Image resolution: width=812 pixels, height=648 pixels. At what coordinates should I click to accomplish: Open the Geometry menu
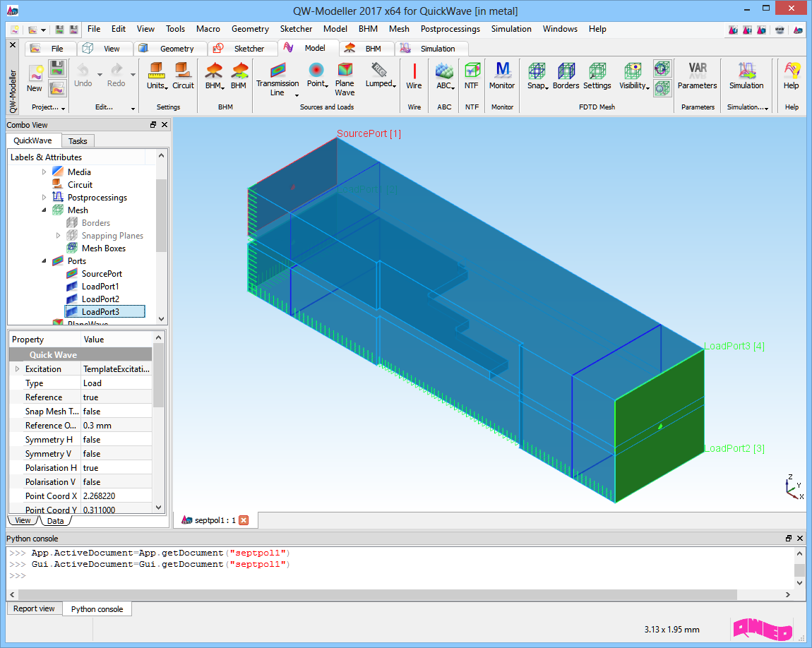pyautogui.click(x=250, y=29)
